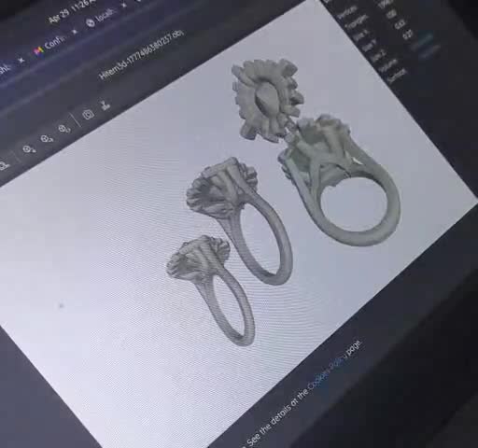The image size is (478, 448).
Task: Select the smallest ring model in viewport
Action: click(212, 289)
